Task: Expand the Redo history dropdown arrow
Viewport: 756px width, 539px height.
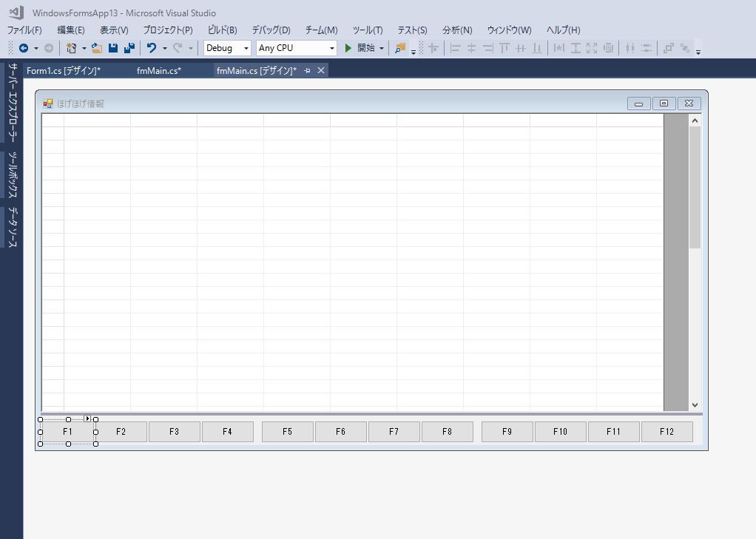Action: click(x=190, y=48)
